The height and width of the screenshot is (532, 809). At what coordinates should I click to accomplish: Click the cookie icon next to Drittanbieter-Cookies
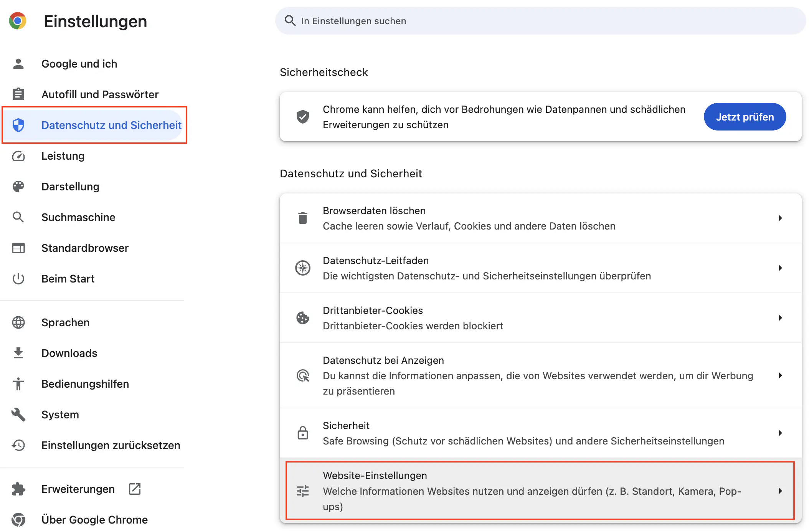click(x=303, y=318)
